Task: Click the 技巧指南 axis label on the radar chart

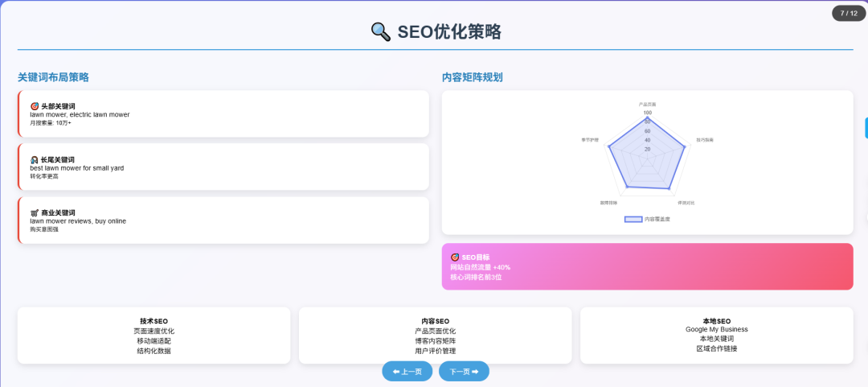Action: 705,140
